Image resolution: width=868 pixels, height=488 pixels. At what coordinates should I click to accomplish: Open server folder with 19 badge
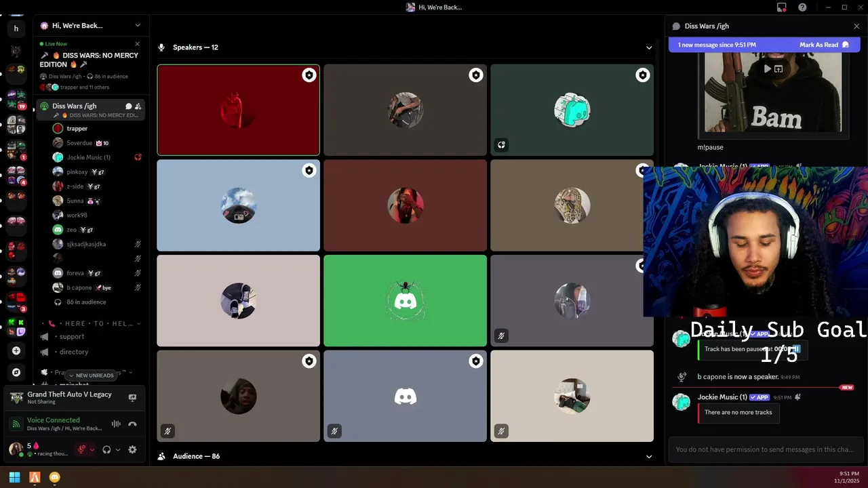point(16,99)
